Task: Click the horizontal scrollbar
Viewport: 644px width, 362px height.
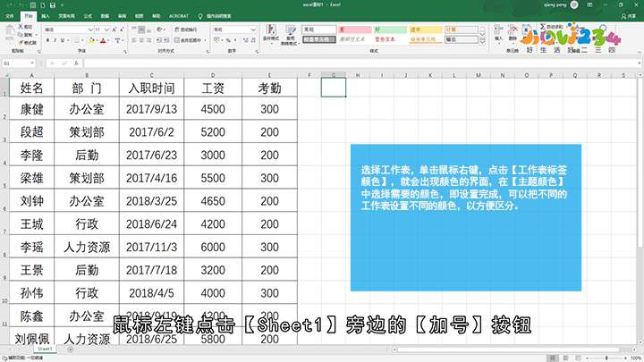Action: (507, 349)
